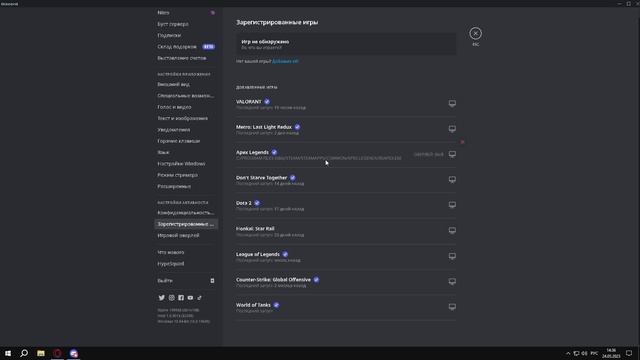The height and width of the screenshot is (360, 640).
Task: Open Игровой оверлей settings section
Action: point(186,236)
